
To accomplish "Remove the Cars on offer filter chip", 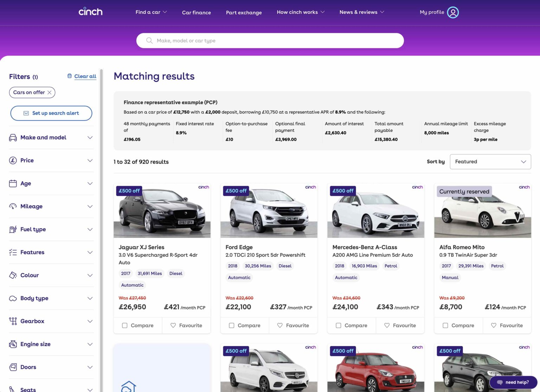I will pyautogui.click(x=49, y=92).
